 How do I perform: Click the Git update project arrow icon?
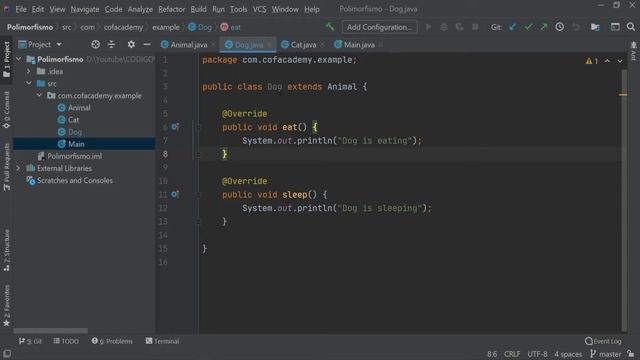tap(513, 27)
